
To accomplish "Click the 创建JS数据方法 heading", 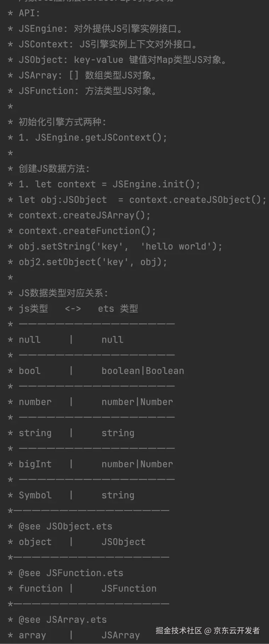I will coord(54,169).
